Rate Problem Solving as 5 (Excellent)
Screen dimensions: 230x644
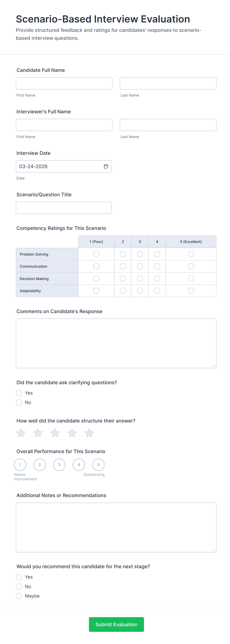191,254
